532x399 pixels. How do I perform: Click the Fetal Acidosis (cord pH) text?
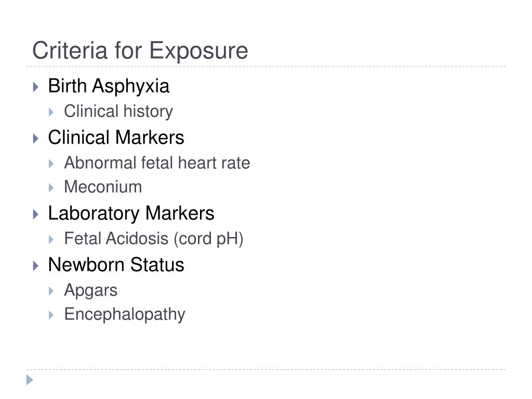(154, 239)
